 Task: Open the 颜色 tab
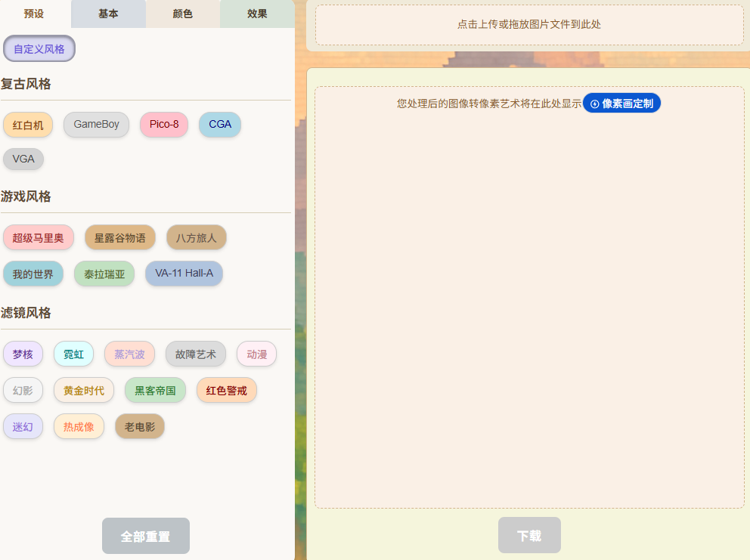182,14
